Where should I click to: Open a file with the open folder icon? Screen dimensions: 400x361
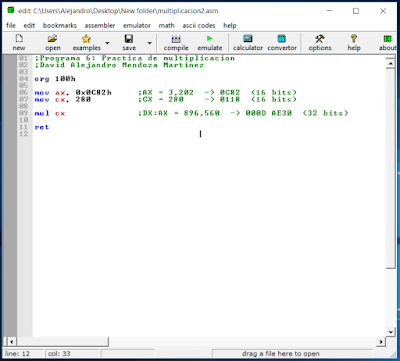[x=52, y=43]
